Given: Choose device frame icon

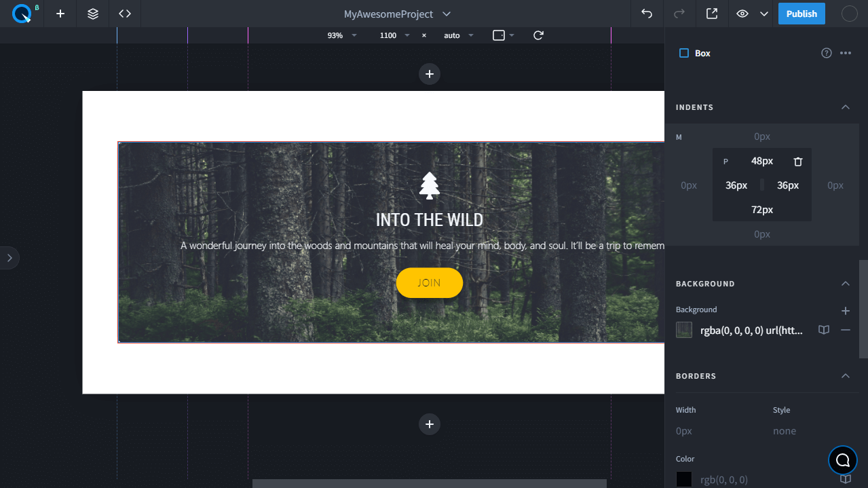Looking at the screenshot, I should (x=499, y=35).
